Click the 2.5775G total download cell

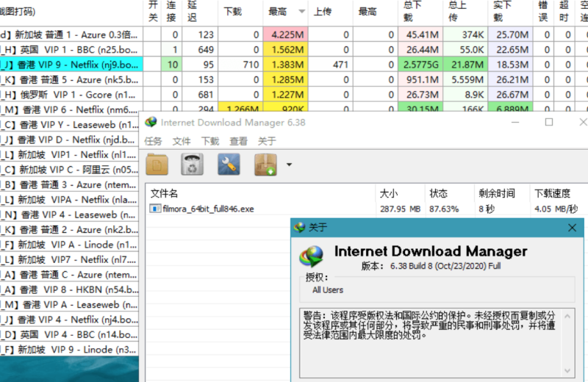pos(420,65)
